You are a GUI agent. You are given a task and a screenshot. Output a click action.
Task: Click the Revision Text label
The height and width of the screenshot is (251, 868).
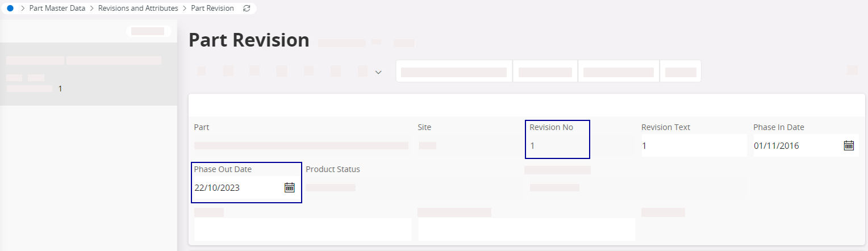click(x=666, y=127)
